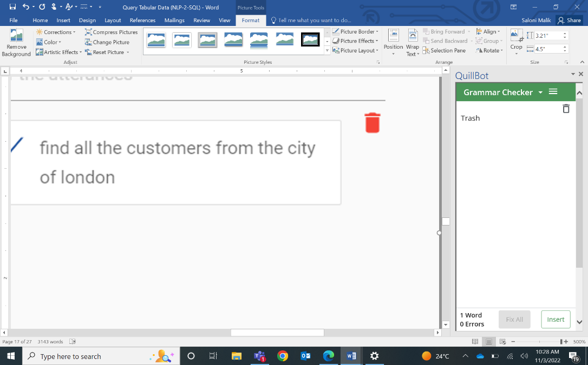Expand the Picture Styles gallery
588x365 pixels.
pos(327,50)
